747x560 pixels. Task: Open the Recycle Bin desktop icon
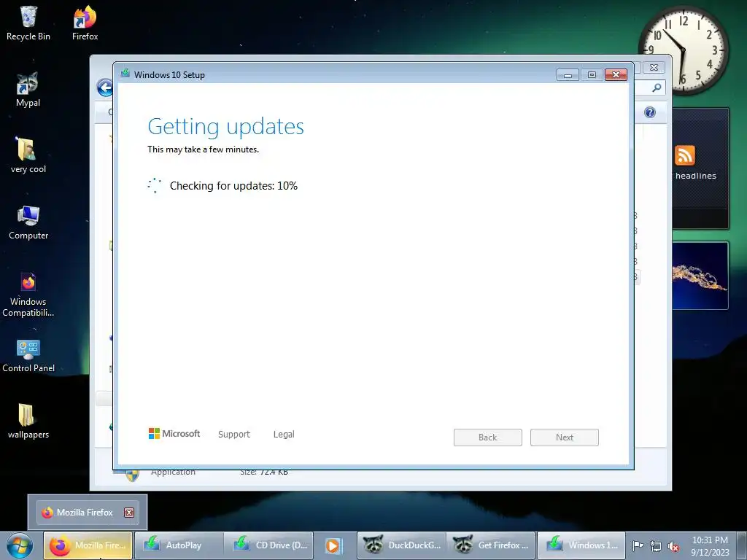[28, 23]
